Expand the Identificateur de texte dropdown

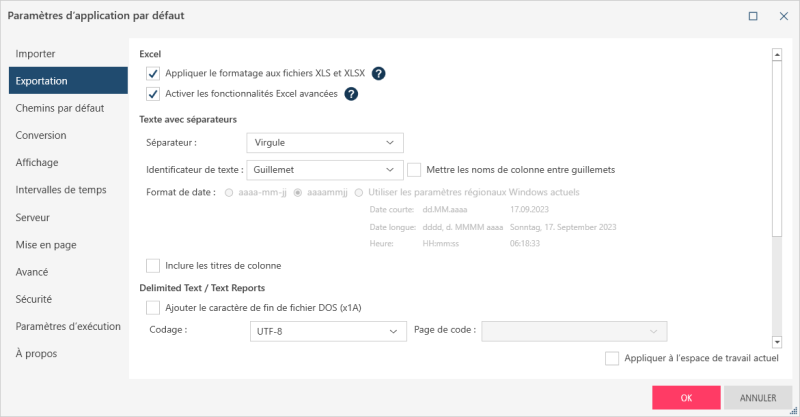(325, 170)
